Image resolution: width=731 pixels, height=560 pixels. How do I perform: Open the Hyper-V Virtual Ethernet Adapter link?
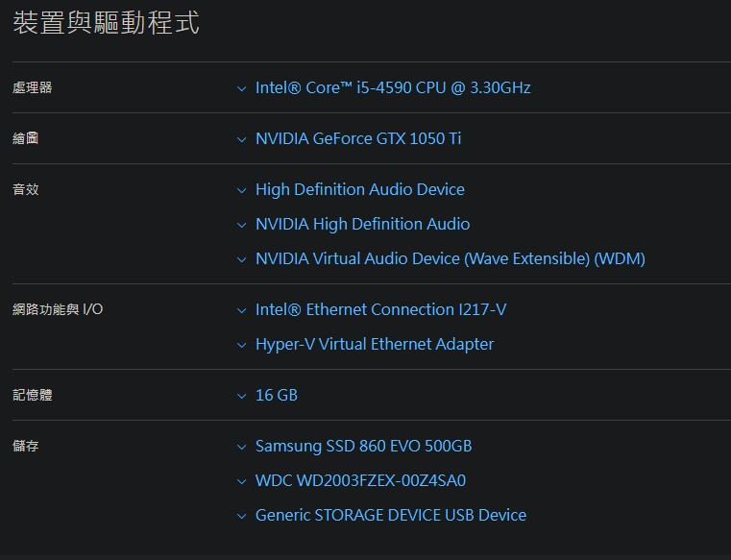375,344
